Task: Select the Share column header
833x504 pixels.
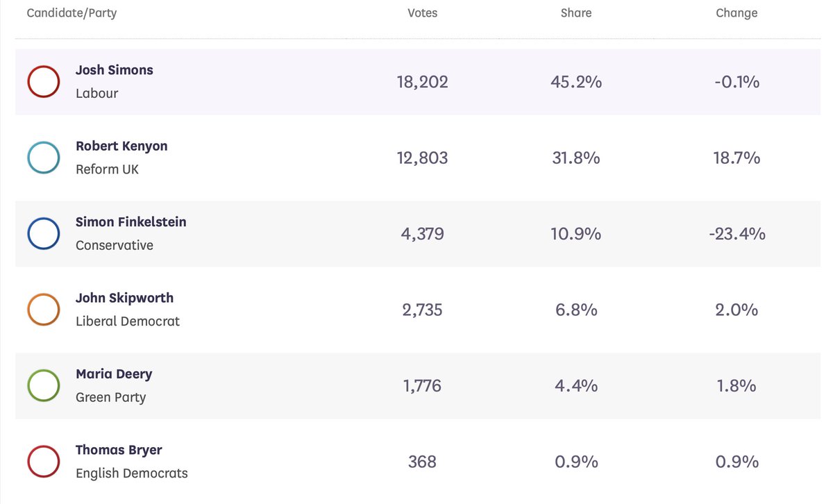Action: pyautogui.click(x=575, y=13)
